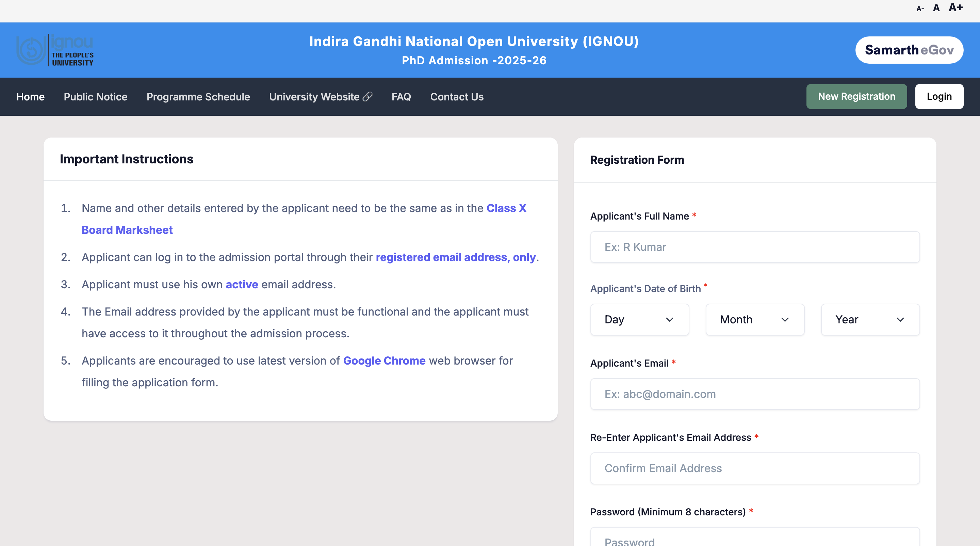Click the New Registration button
Screen dimensions: 980x546
pyautogui.click(x=856, y=96)
